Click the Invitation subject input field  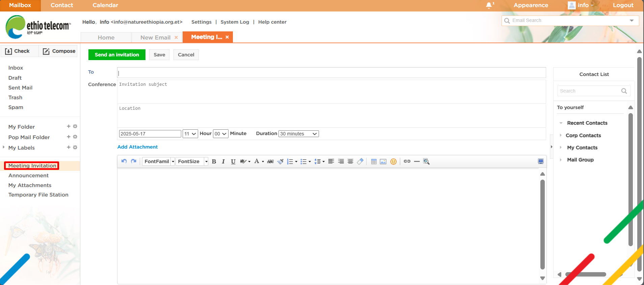click(x=331, y=91)
